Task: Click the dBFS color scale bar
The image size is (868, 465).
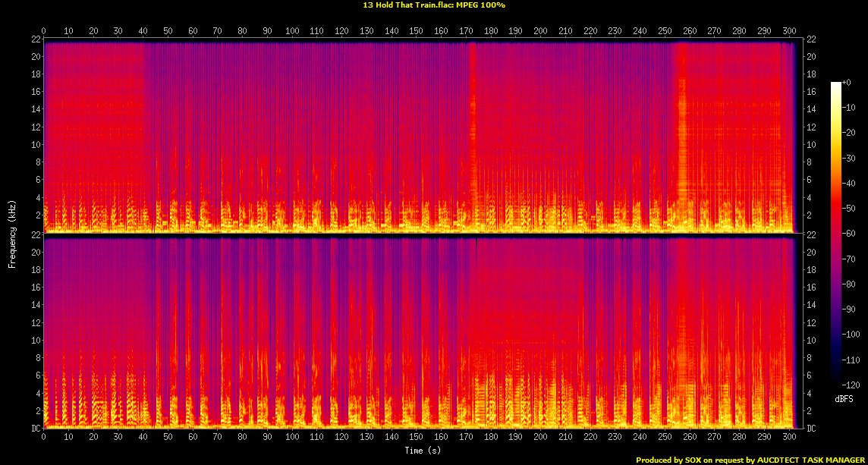Action: 835,235
